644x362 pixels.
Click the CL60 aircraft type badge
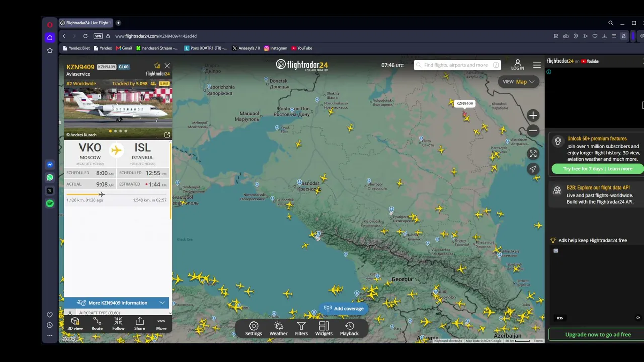click(124, 67)
